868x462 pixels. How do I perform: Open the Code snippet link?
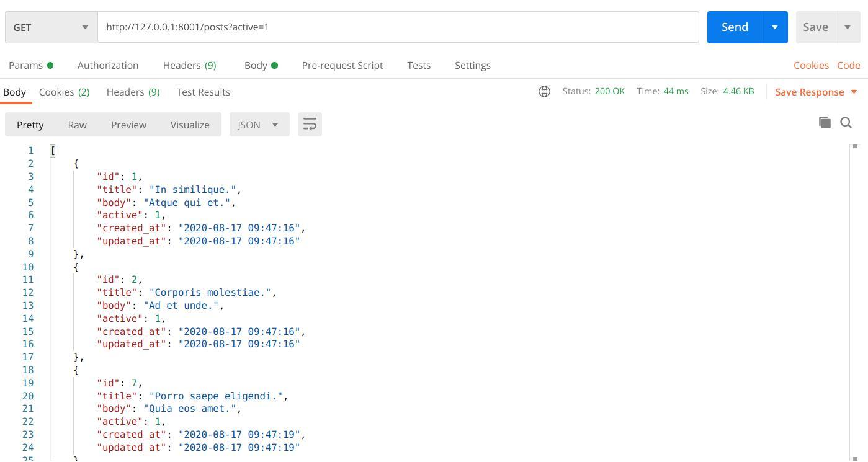[848, 65]
